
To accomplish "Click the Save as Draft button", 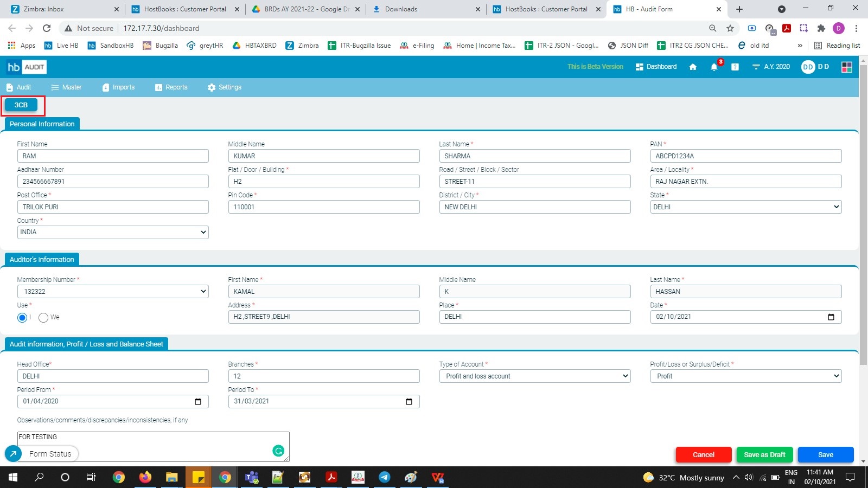I will (764, 454).
